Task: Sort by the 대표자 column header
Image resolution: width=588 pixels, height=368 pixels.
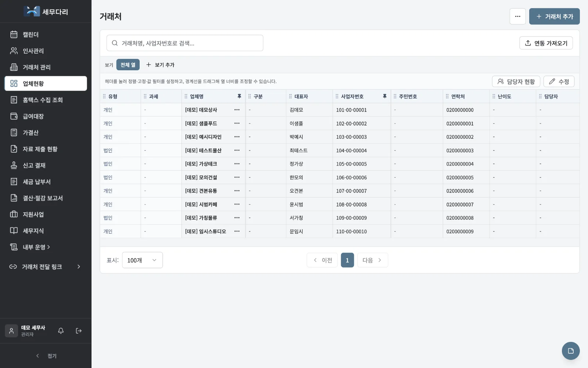Action: (x=301, y=96)
